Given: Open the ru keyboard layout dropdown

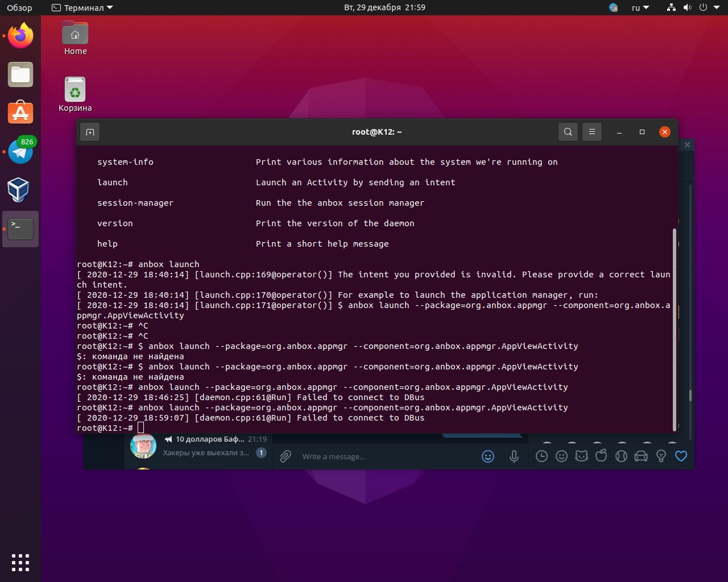Looking at the screenshot, I should coord(640,8).
